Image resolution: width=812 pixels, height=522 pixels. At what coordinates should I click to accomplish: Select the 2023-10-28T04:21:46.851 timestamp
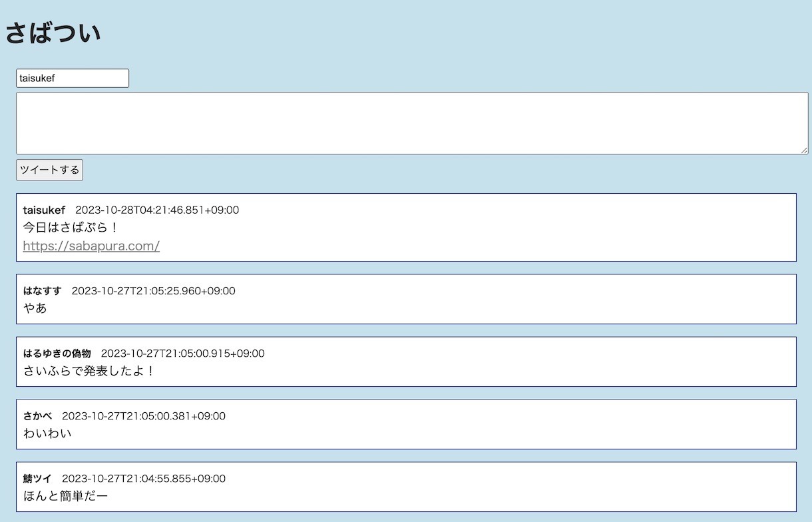pos(157,210)
